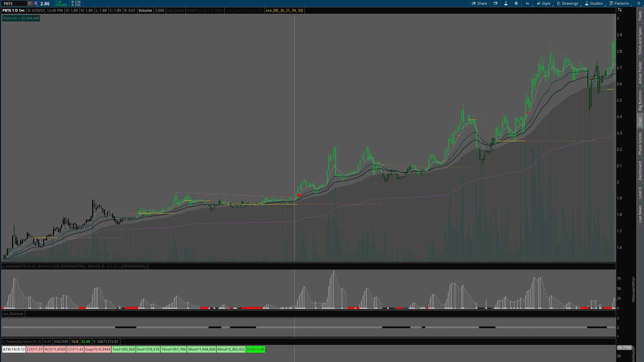The height and width of the screenshot is (362, 644).
Task: Open the Studies menu
Action: point(594,3)
